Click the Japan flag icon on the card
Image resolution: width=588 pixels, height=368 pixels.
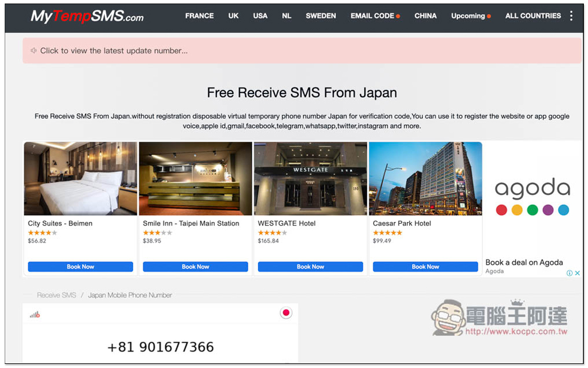(x=286, y=313)
